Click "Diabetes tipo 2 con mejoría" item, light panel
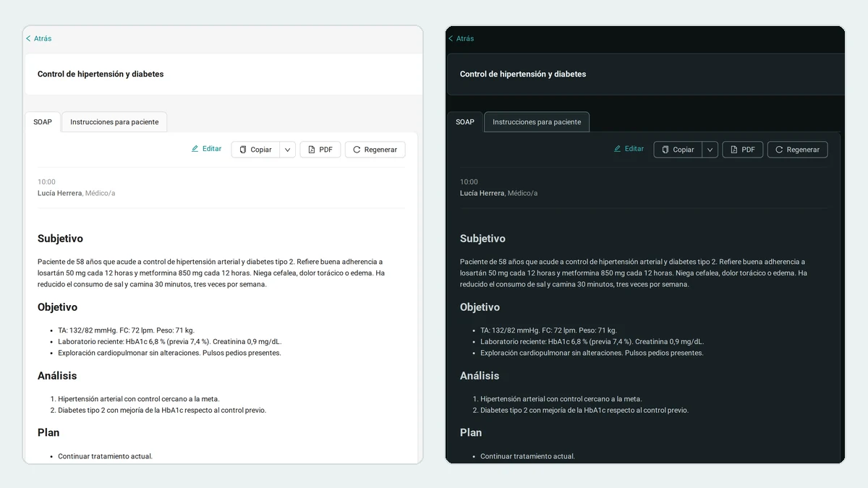This screenshot has height=488, width=868. click(162, 411)
